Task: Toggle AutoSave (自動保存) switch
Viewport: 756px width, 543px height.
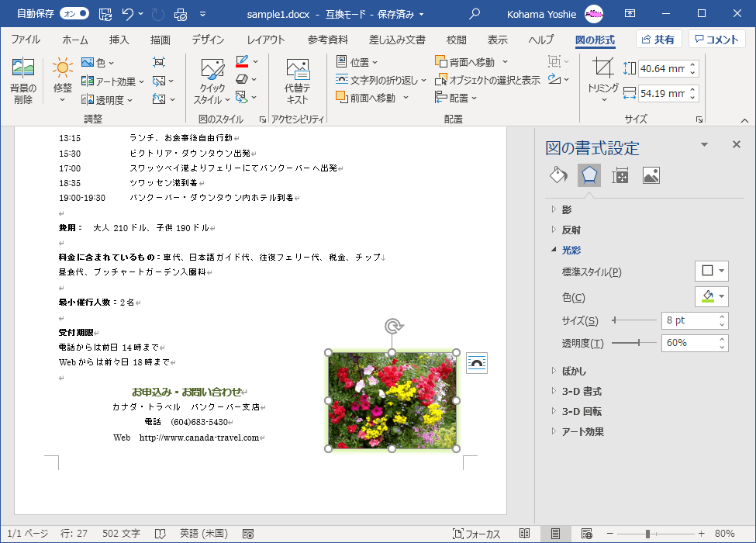Action: [74, 13]
